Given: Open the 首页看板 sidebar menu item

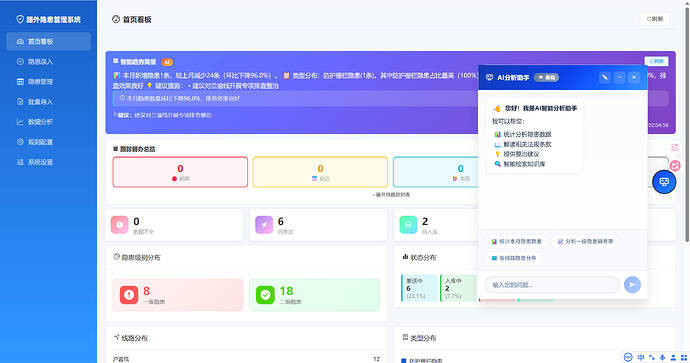Looking at the screenshot, I should tap(48, 41).
